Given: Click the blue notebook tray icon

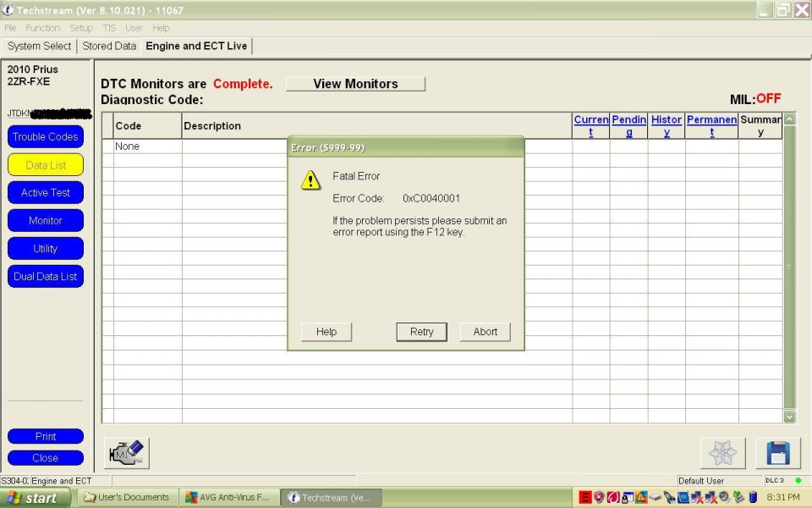Looking at the screenshot, I should pyautogui.click(x=683, y=498).
